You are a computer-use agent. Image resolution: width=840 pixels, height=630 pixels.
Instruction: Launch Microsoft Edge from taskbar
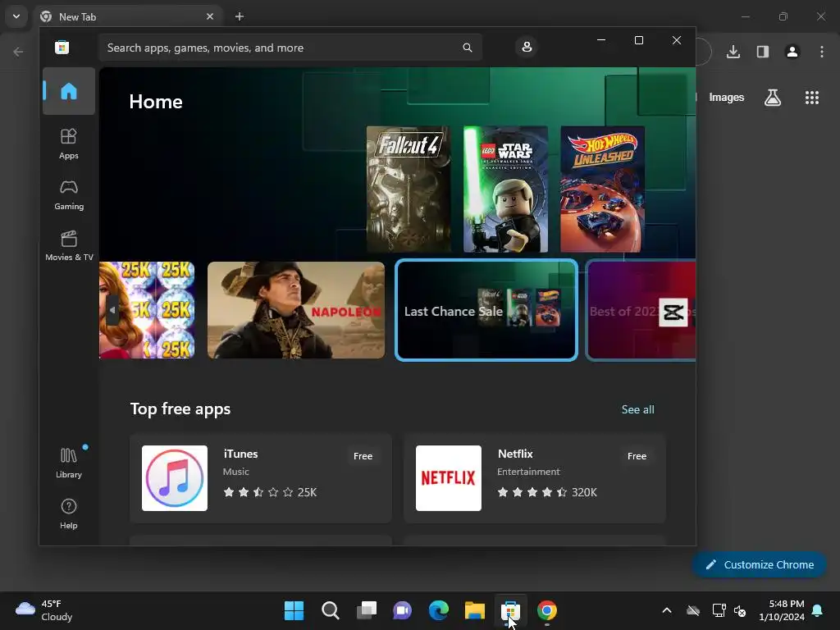(x=439, y=610)
